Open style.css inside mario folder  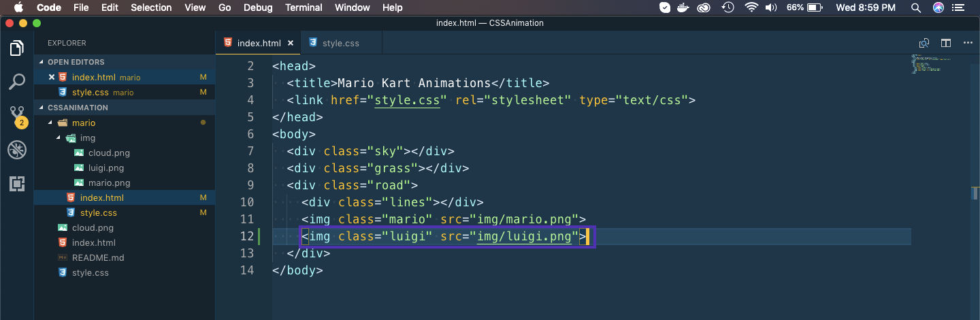125,212
